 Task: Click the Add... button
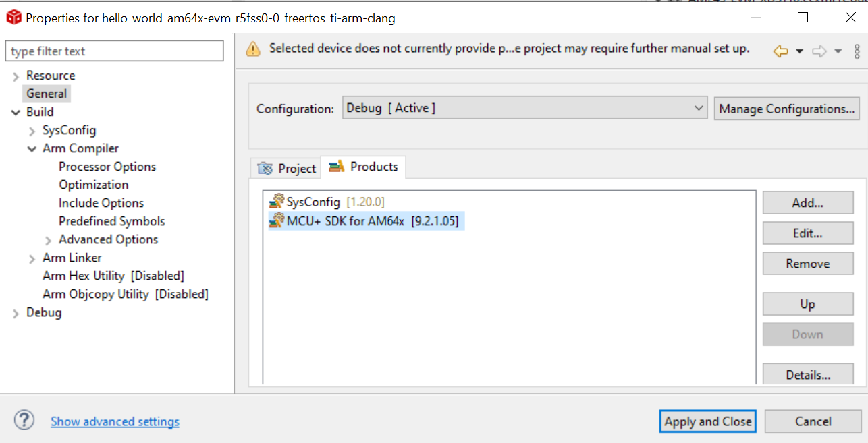(x=808, y=202)
